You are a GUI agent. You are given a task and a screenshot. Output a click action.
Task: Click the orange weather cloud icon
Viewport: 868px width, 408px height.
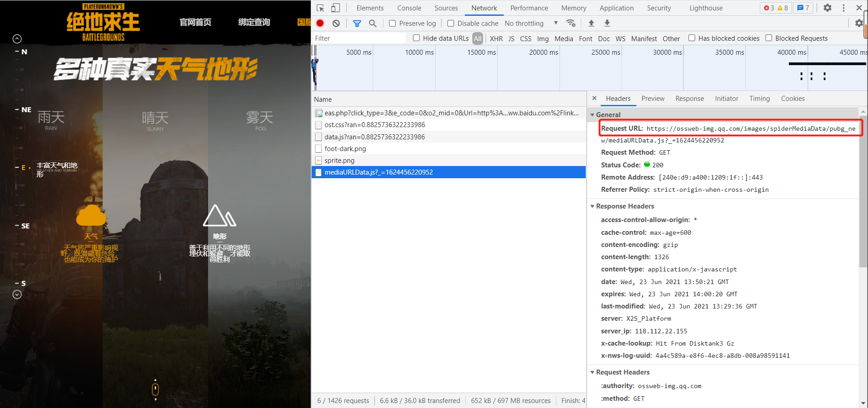tap(91, 215)
